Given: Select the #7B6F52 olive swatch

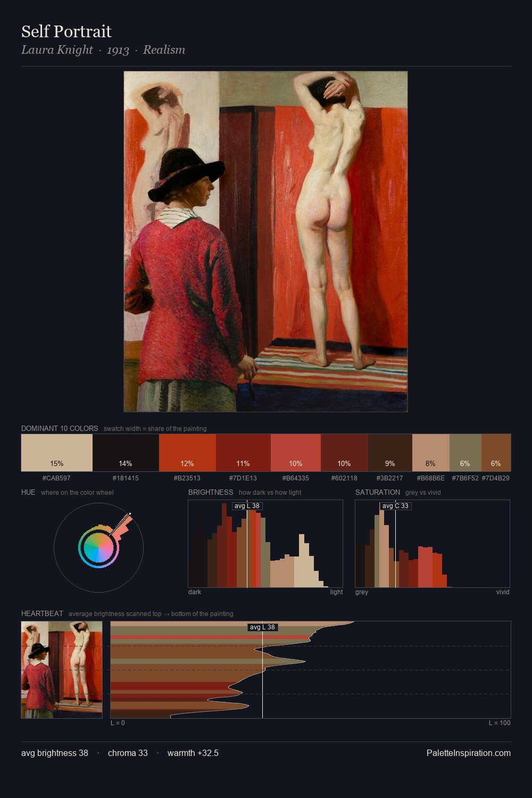Looking at the screenshot, I should [x=465, y=453].
